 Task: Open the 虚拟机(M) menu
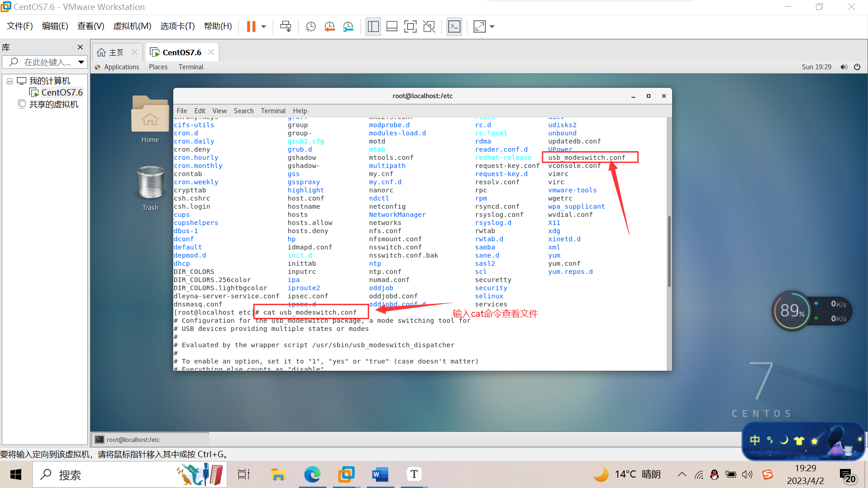[x=132, y=26]
